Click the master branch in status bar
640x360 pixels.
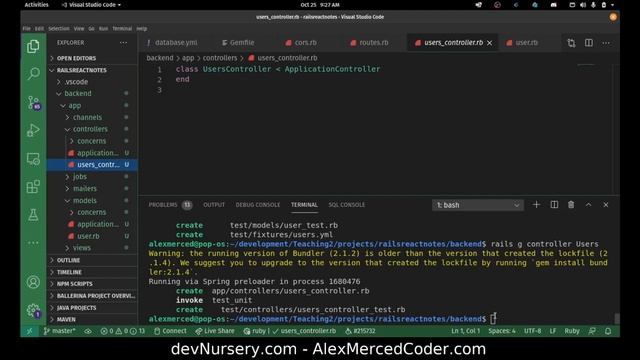point(60,331)
